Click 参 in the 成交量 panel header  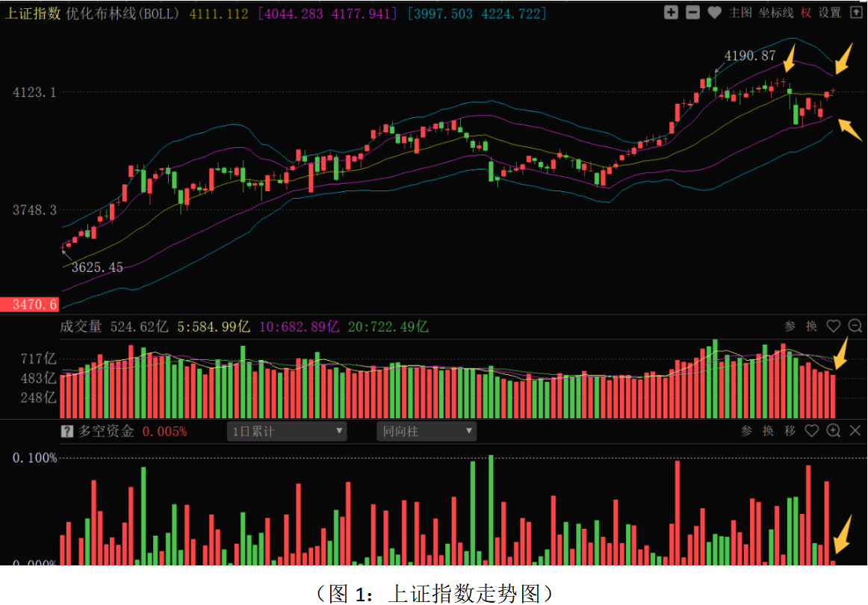point(790,326)
